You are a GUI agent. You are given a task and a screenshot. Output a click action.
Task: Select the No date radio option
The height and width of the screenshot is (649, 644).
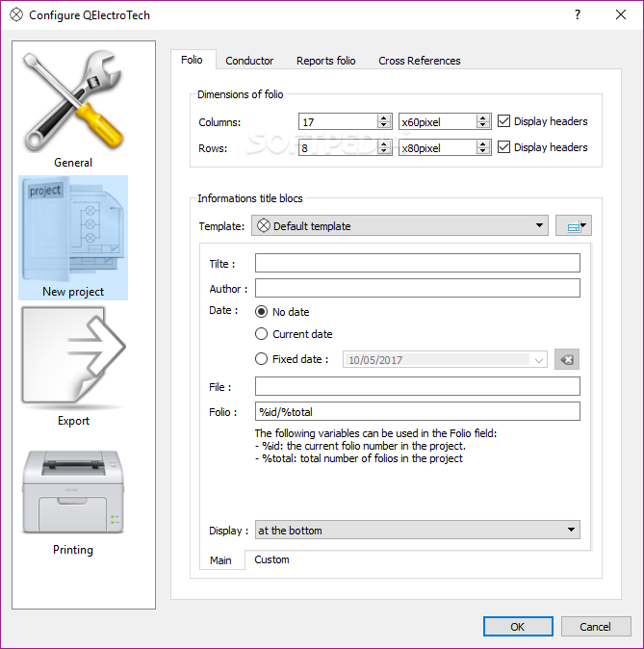click(282, 312)
